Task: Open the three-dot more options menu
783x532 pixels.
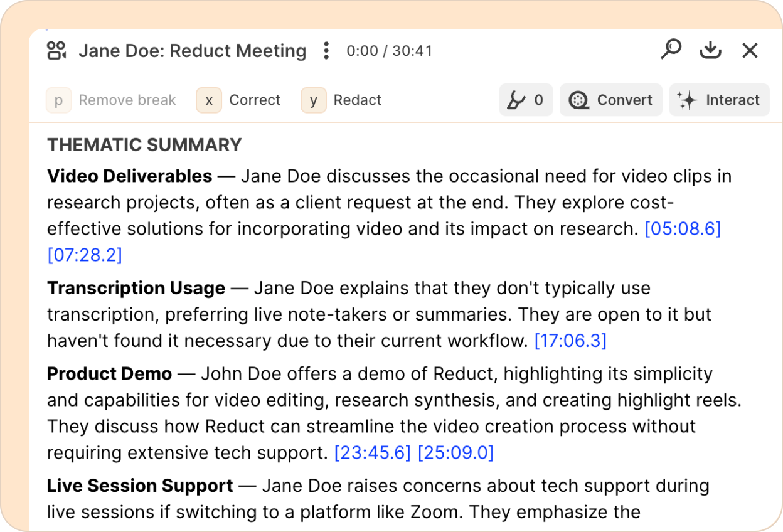Action: click(x=326, y=51)
